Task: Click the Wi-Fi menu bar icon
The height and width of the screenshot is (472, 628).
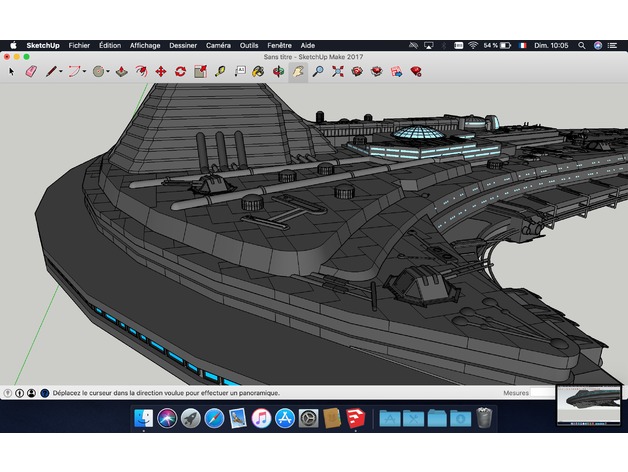Action: pyautogui.click(x=473, y=45)
